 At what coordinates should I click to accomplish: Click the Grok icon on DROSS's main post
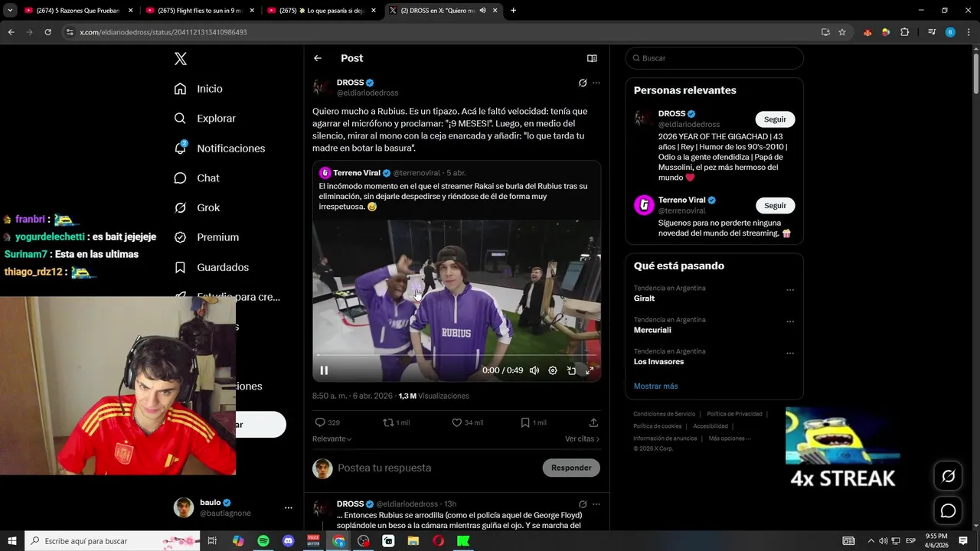(583, 83)
